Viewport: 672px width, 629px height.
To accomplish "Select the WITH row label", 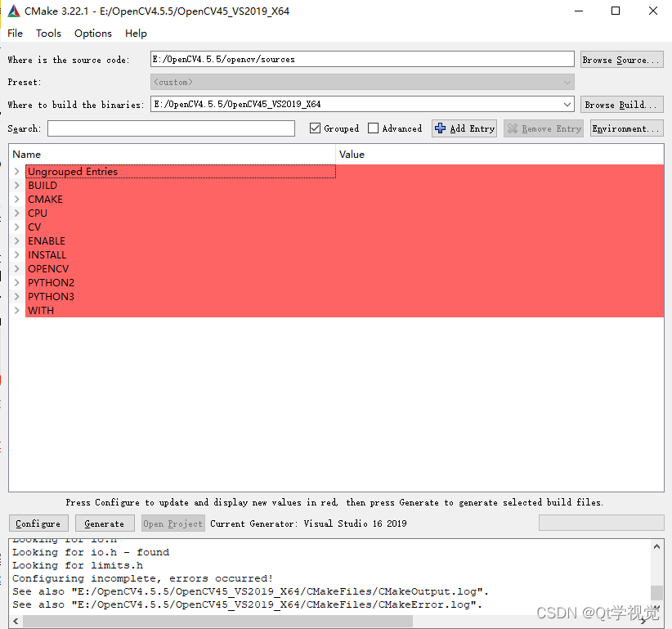I will coord(41,311).
